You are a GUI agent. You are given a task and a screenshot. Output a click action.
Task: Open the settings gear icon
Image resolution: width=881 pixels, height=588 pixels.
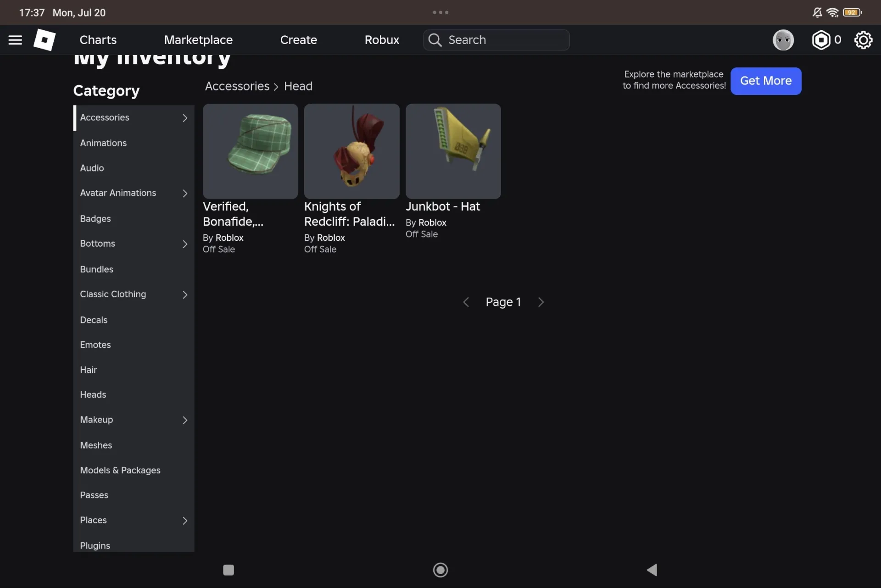click(x=863, y=40)
